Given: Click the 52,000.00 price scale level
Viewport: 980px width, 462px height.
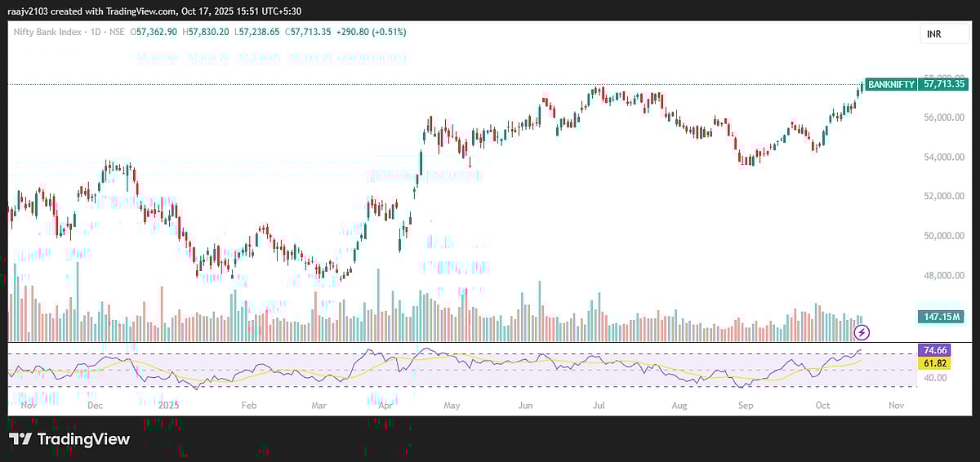Looking at the screenshot, I should click(944, 197).
